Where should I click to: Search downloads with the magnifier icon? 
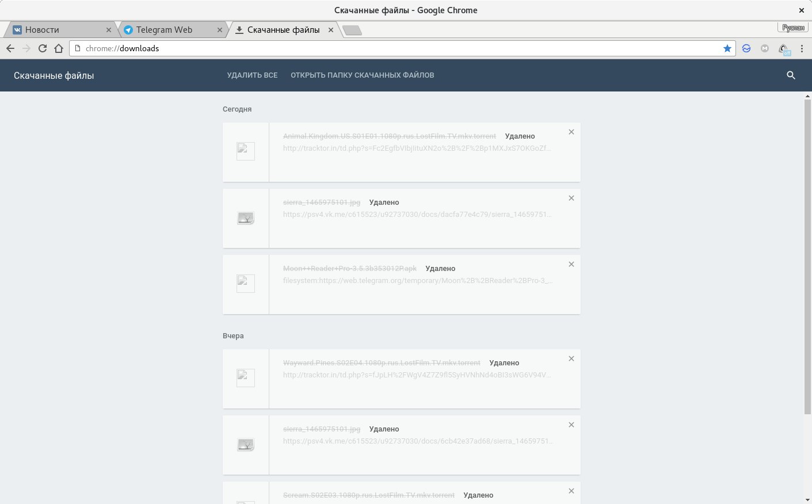[x=791, y=75]
